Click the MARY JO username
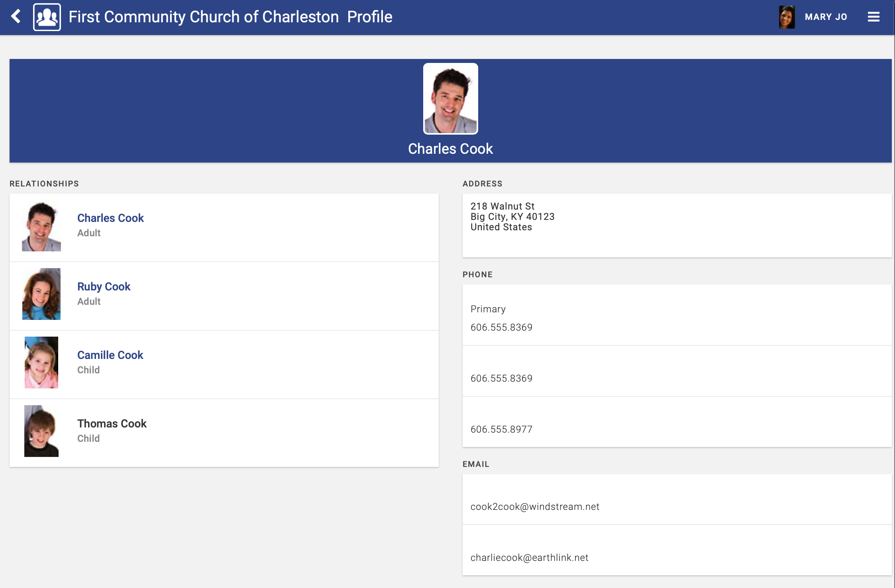895x588 pixels. coord(826,17)
